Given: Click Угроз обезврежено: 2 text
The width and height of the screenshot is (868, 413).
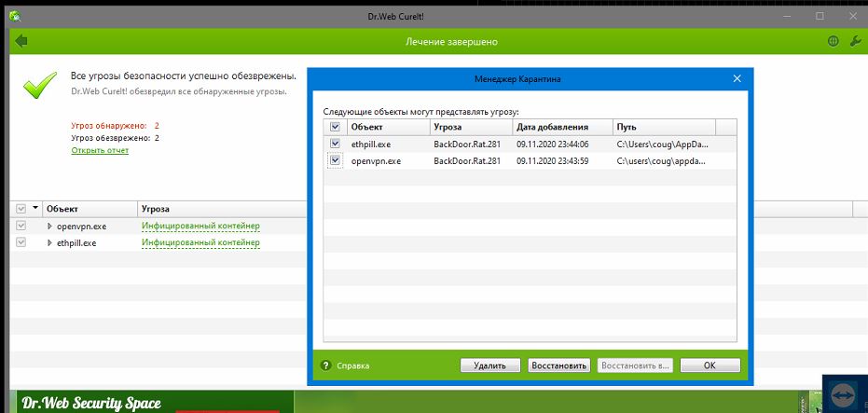Looking at the screenshot, I should (x=116, y=138).
